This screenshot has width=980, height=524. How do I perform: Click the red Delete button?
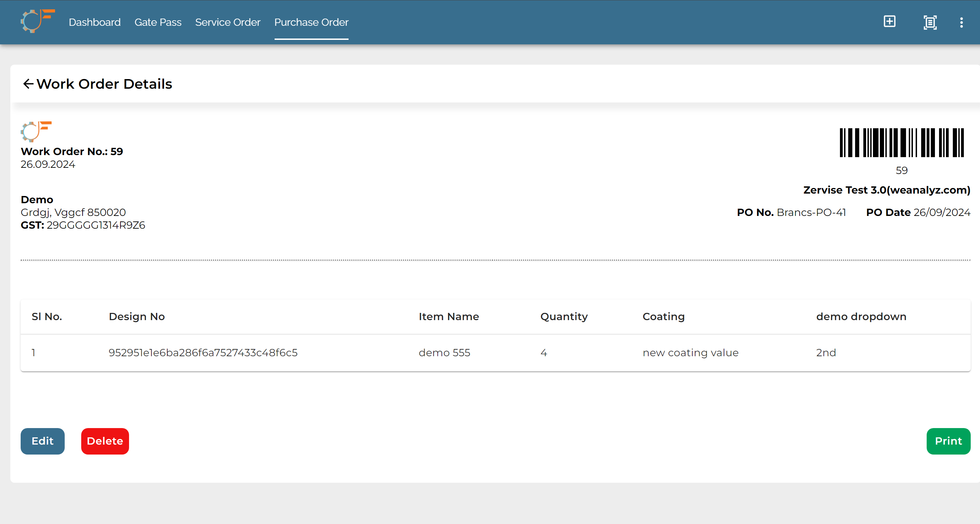tap(105, 441)
